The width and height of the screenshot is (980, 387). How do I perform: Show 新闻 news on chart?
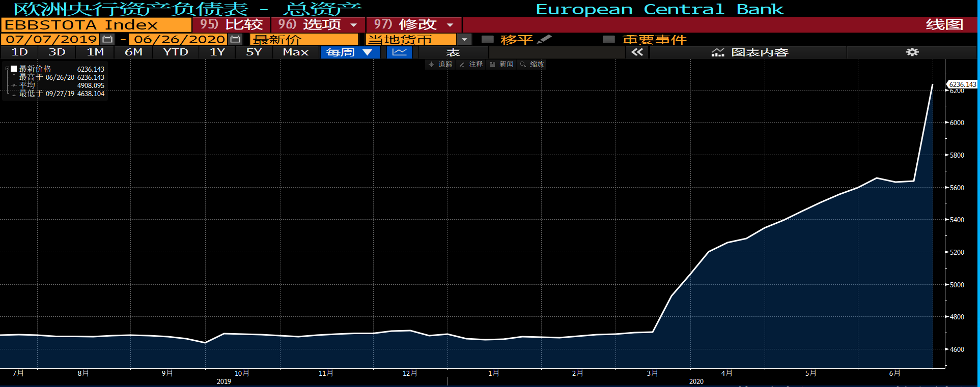click(501, 64)
